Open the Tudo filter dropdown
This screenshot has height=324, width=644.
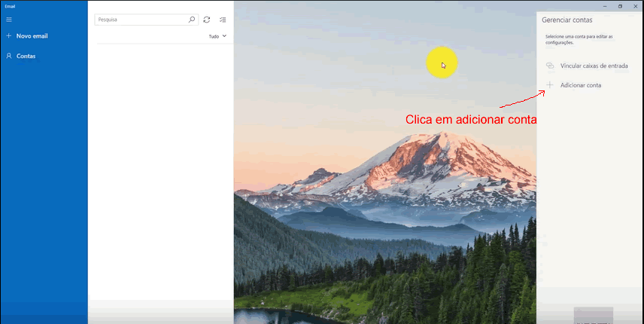[x=217, y=36]
